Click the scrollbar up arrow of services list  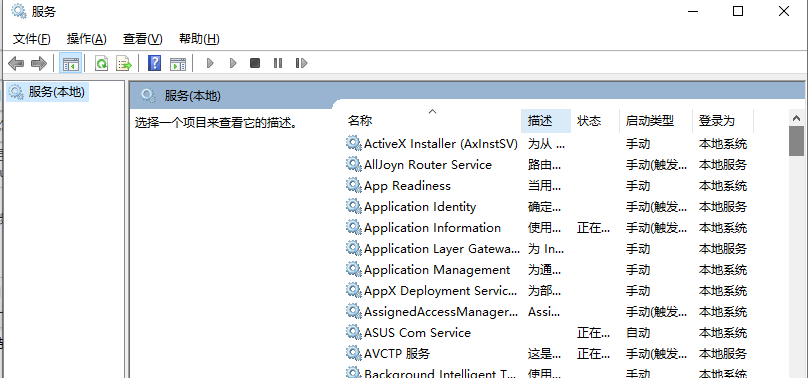click(x=796, y=117)
